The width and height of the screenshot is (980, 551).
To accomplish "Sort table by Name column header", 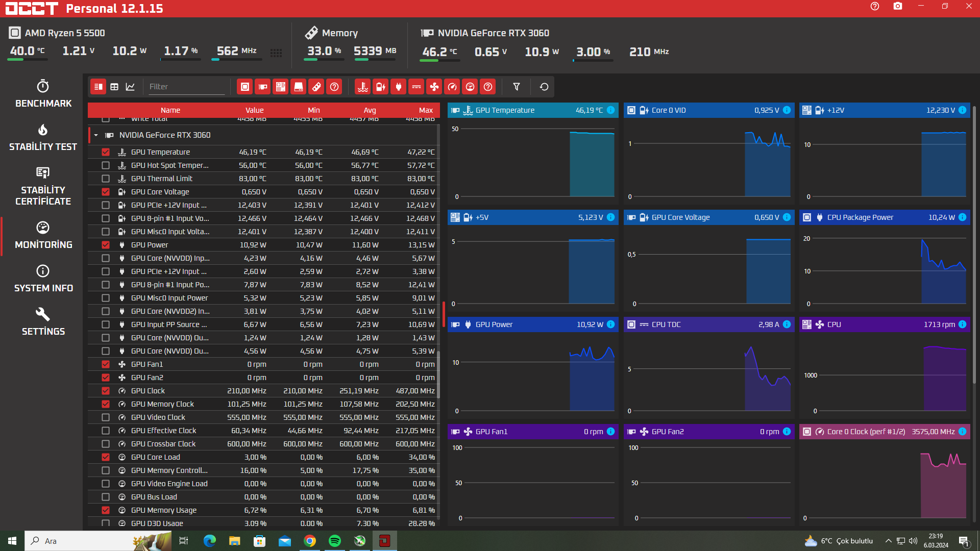I will [170, 110].
